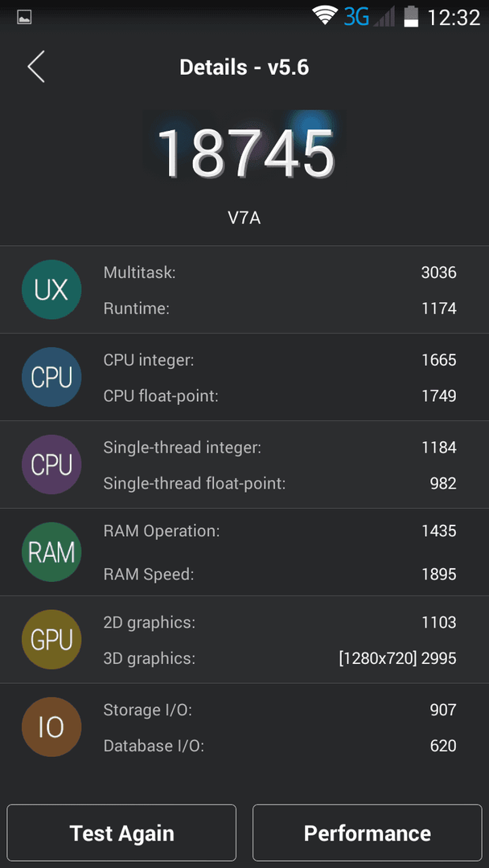Tap the purple CPU single-thread icon
Image resolution: width=489 pixels, height=868 pixels.
coord(51,465)
